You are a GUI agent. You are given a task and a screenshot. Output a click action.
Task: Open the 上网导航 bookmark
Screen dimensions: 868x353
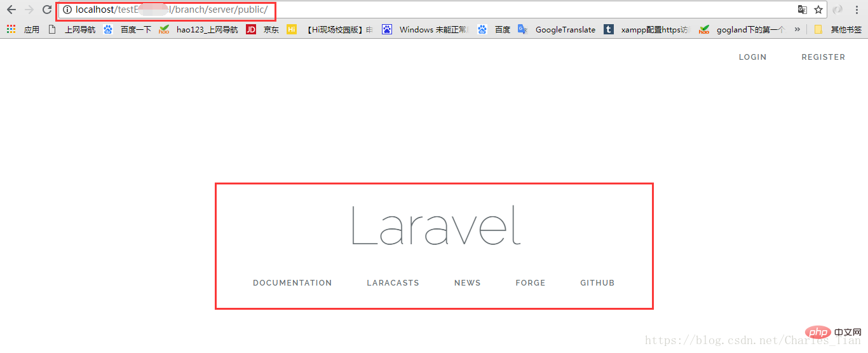[72, 29]
